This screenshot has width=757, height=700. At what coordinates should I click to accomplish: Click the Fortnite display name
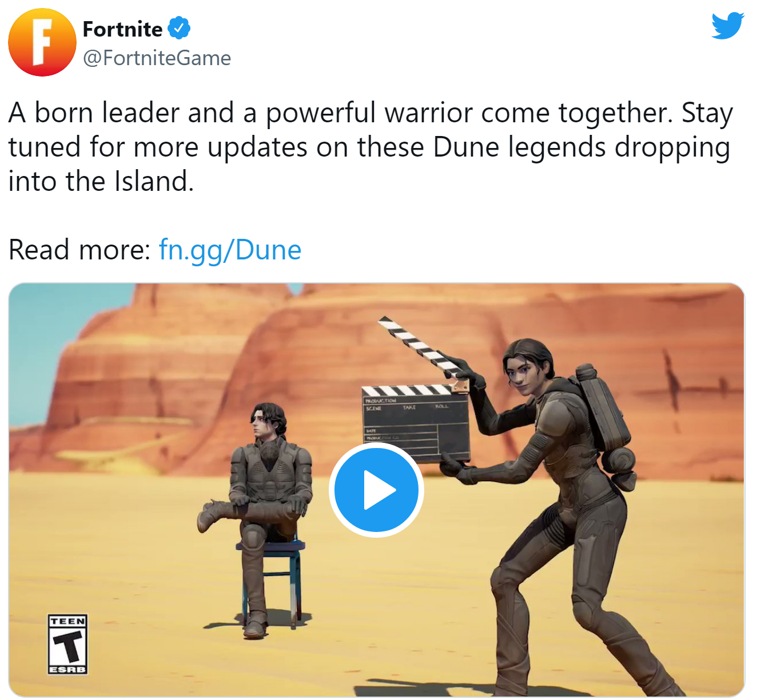click(x=123, y=29)
